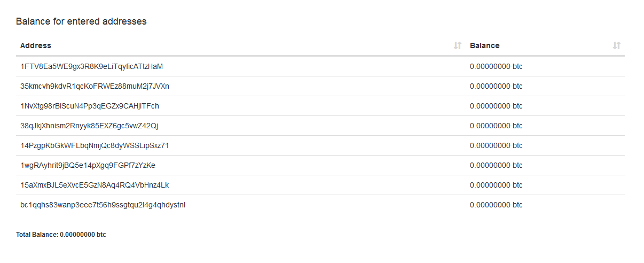Sort table by Address header
Image resolution: width=644 pixels, height=263 pixels.
coord(36,45)
